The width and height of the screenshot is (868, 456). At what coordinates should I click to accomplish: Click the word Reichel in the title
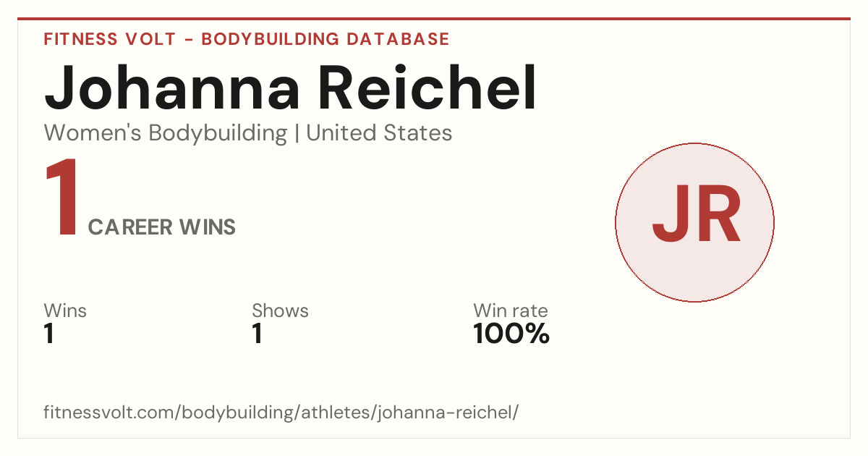[x=430, y=89]
